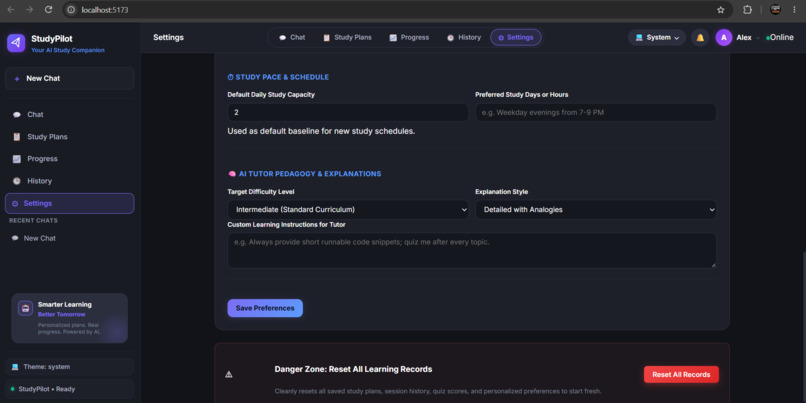Click the Study Pace & Schedule heading

pos(278,77)
